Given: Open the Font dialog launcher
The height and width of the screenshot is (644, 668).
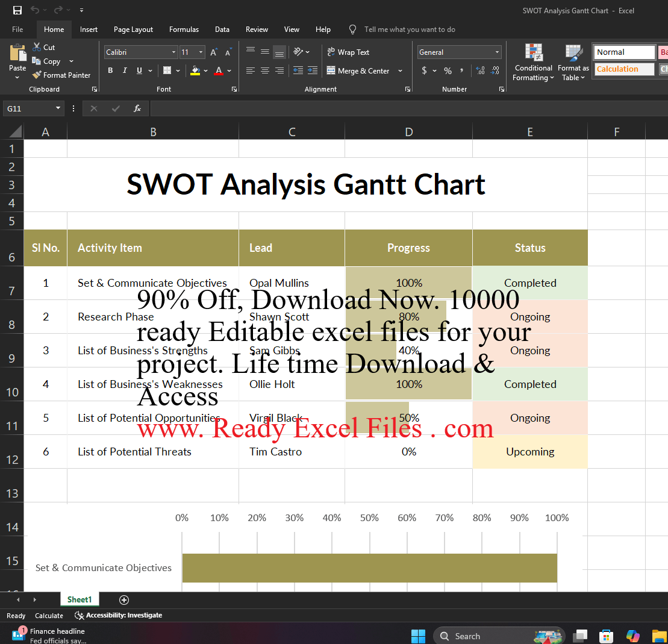Looking at the screenshot, I should [x=234, y=89].
